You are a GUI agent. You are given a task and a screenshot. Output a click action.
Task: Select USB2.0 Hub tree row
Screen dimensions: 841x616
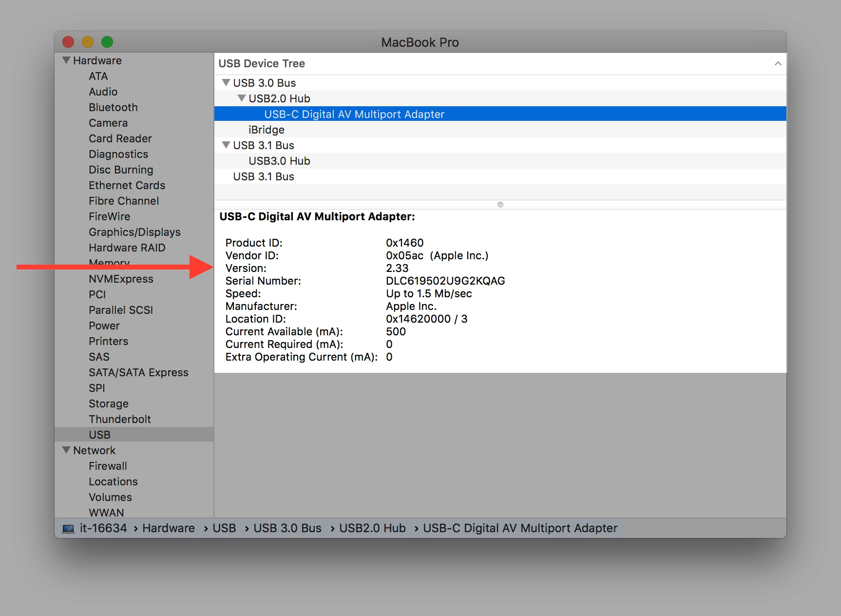pos(500,98)
